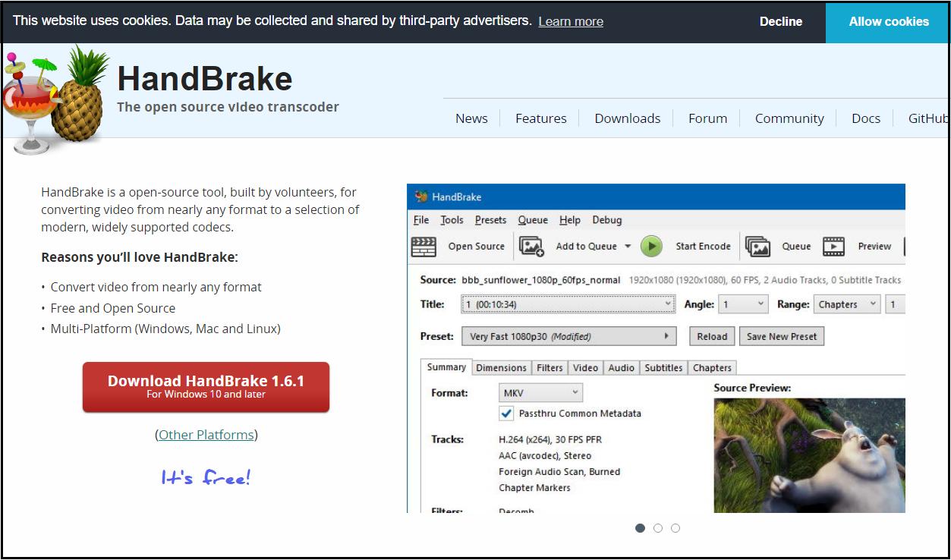The image size is (951, 560).
Task: Click the Add to Queue icon
Action: click(531, 246)
